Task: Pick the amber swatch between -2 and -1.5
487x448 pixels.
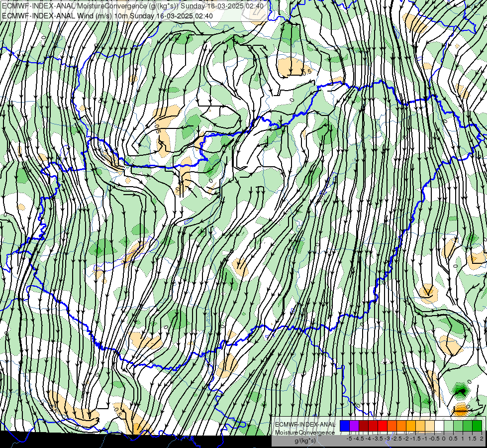Action: point(411,426)
